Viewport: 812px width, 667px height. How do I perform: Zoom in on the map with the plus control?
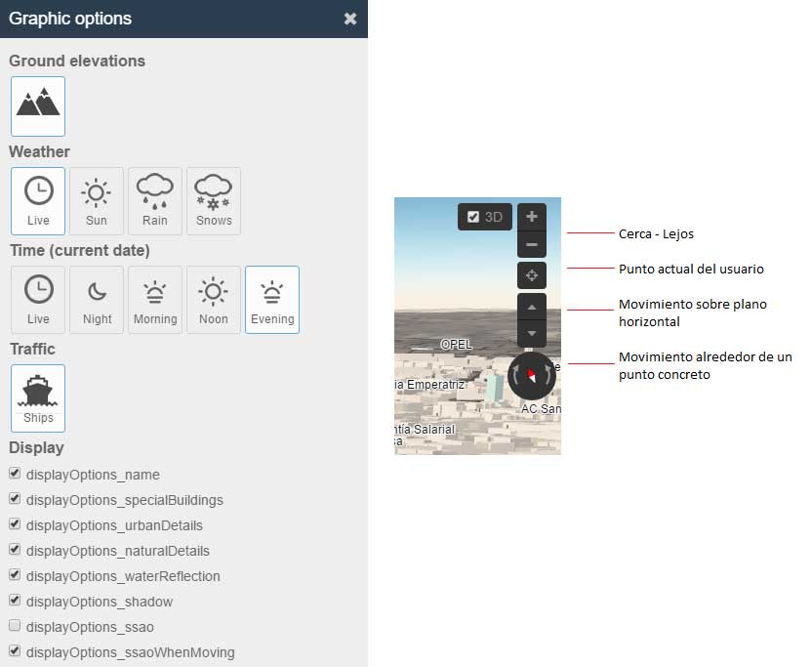tap(532, 217)
